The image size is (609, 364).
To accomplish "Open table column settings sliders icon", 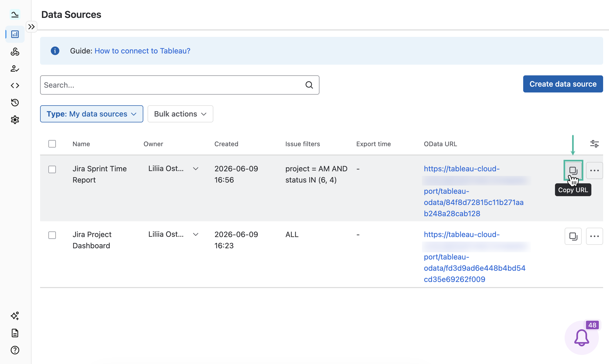I will 595,144.
